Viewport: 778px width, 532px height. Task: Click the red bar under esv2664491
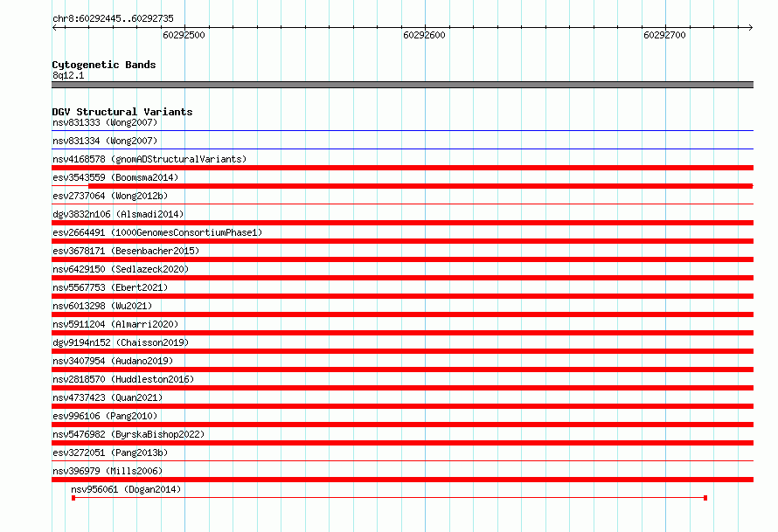tap(402, 241)
